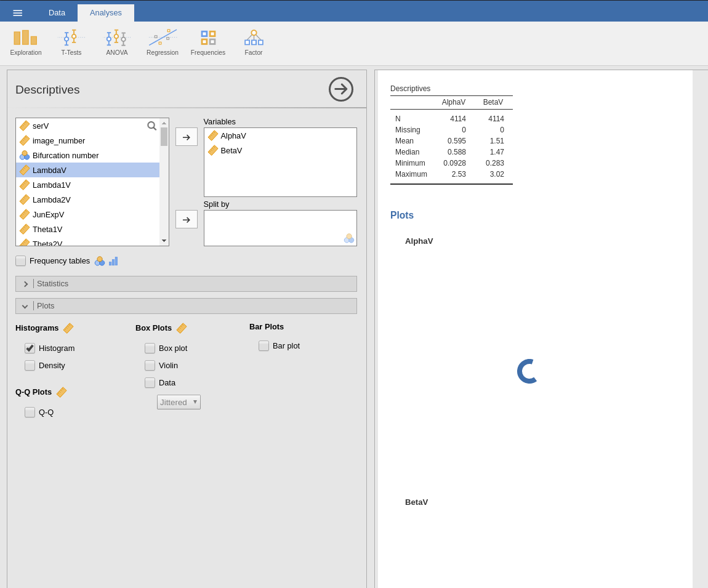Screen dimensions: 708x588
Task: Select image_number in the variable list
Action: tap(87, 141)
